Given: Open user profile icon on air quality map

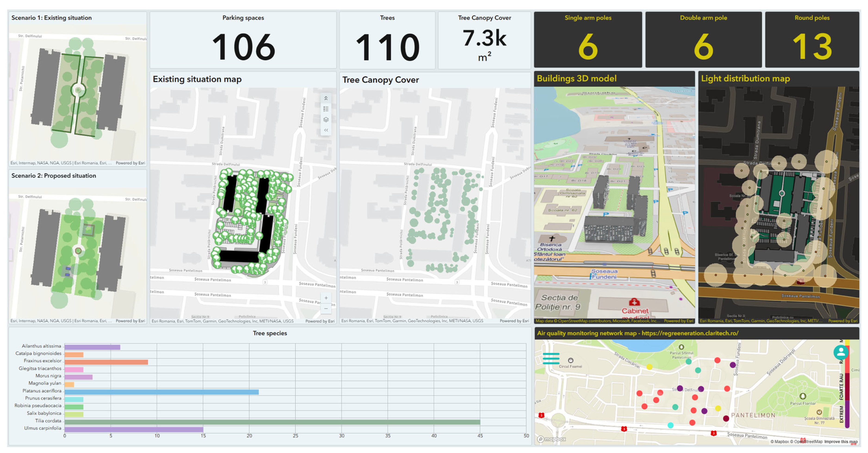Looking at the screenshot, I should tap(841, 352).
